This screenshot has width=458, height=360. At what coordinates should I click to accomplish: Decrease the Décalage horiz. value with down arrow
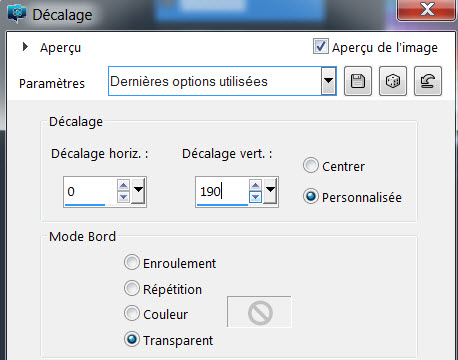tap(123, 197)
